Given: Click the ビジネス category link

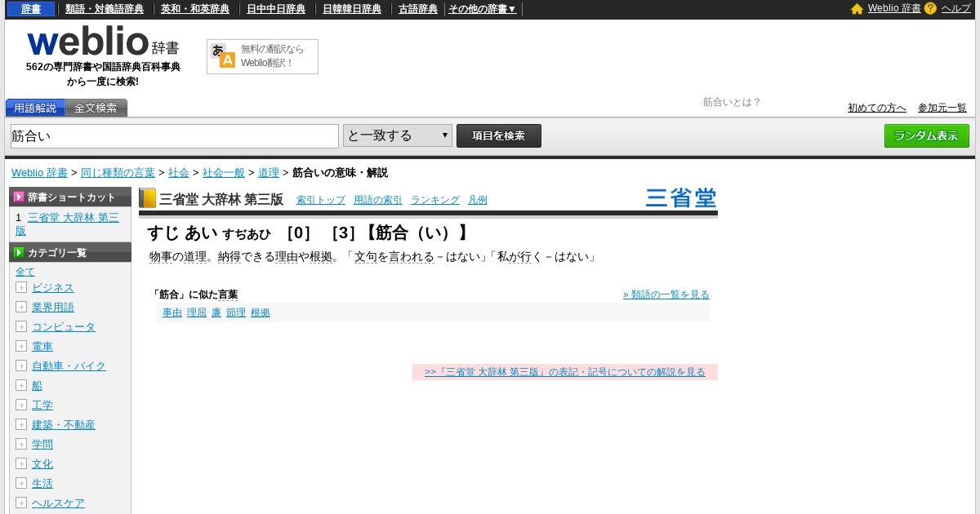Looking at the screenshot, I should 53,288.
